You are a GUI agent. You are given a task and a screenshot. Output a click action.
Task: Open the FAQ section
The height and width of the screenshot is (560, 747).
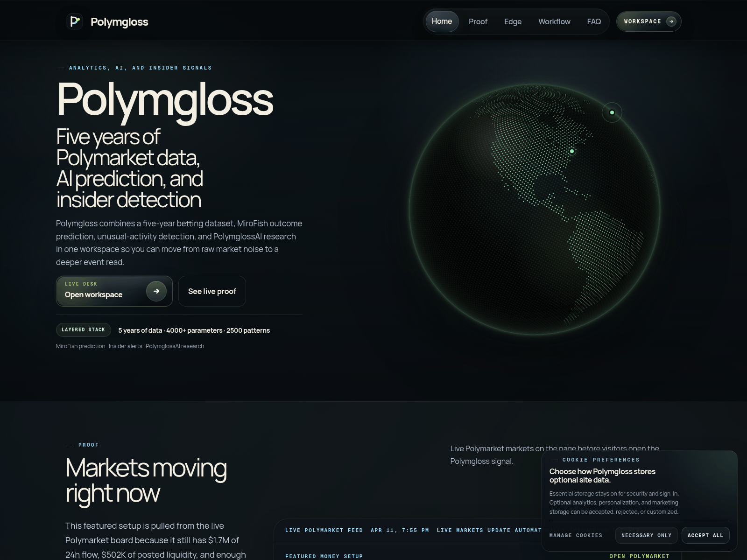click(594, 21)
